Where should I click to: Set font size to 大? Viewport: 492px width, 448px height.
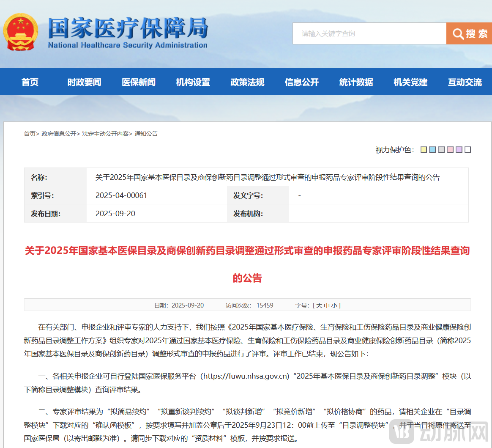(x=319, y=305)
